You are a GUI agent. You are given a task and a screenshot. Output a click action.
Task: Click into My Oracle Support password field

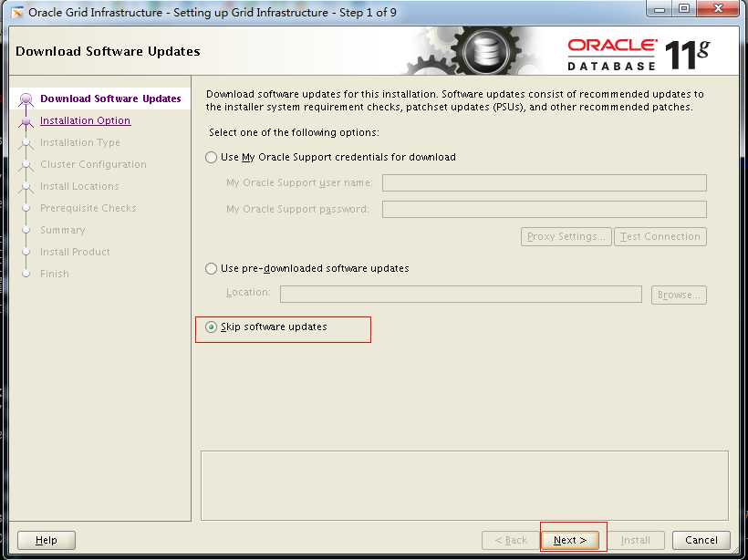pyautogui.click(x=545, y=209)
